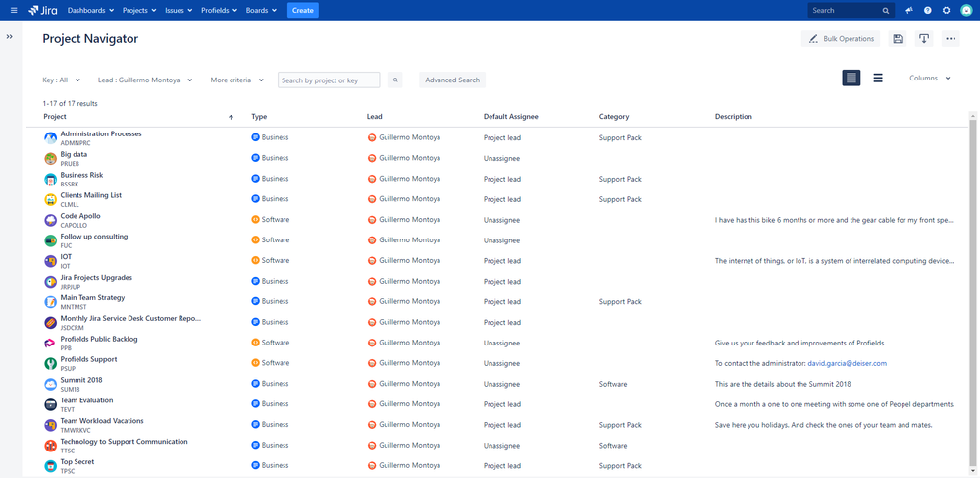Open the Main Team Strategy project

(x=92, y=297)
